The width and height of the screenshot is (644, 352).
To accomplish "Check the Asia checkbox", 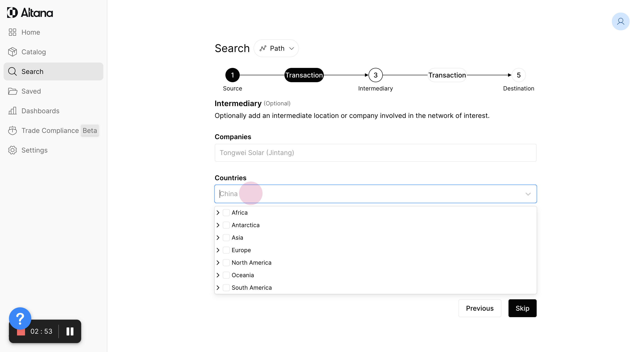I will [226, 237].
